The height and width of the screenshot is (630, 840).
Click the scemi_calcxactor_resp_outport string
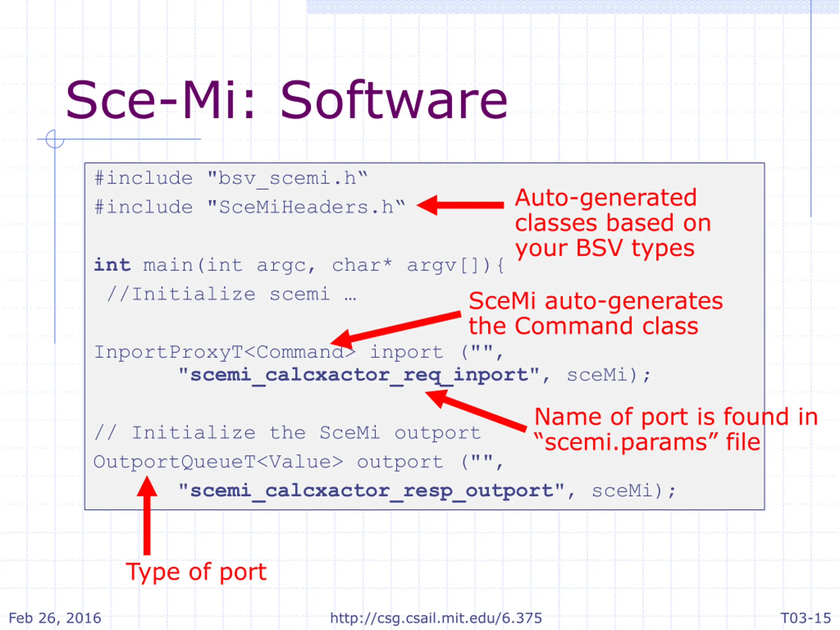click(x=371, y=492)
